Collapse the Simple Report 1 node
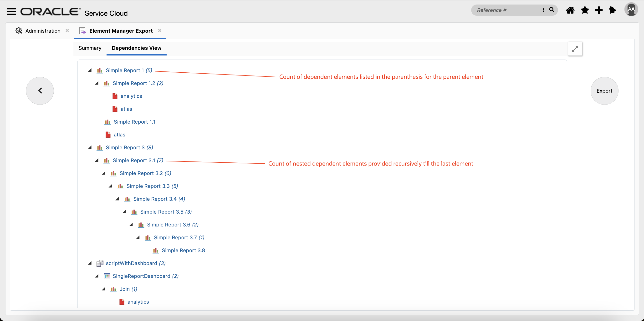The height and width of the screenshot is (321, 644). click(x=90, y=70)
